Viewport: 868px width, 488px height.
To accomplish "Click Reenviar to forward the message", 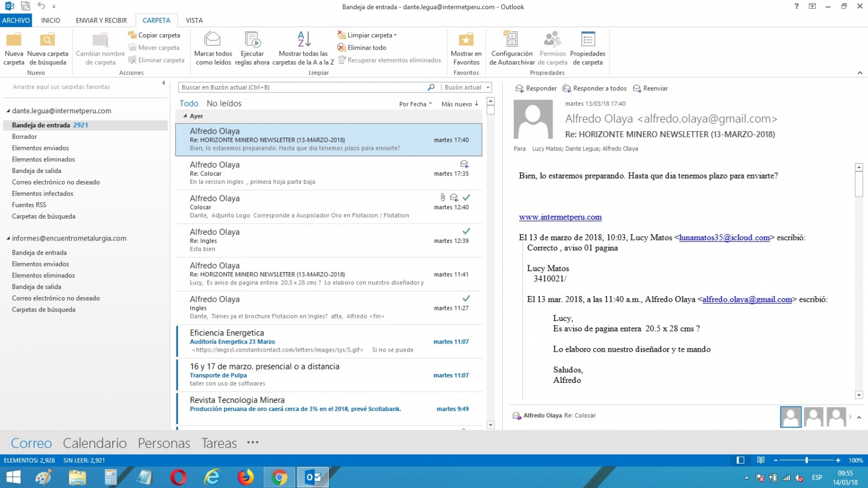I will [650, 88].
